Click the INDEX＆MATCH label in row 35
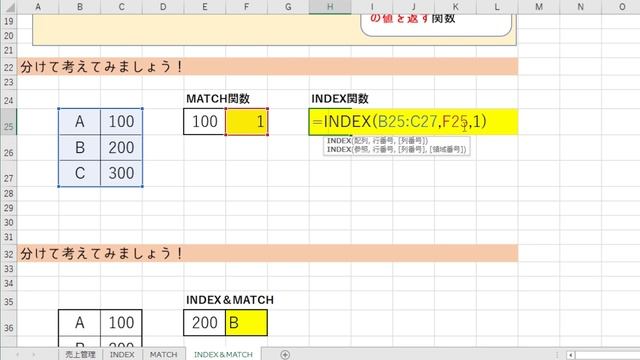This screenshot has height=360, width=640. click(230, 300)
